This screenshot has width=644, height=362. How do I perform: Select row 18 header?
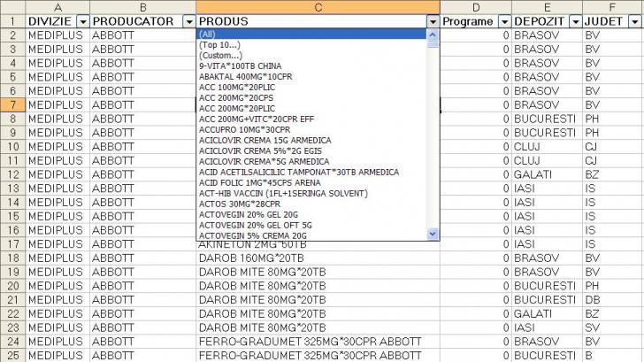12,258
